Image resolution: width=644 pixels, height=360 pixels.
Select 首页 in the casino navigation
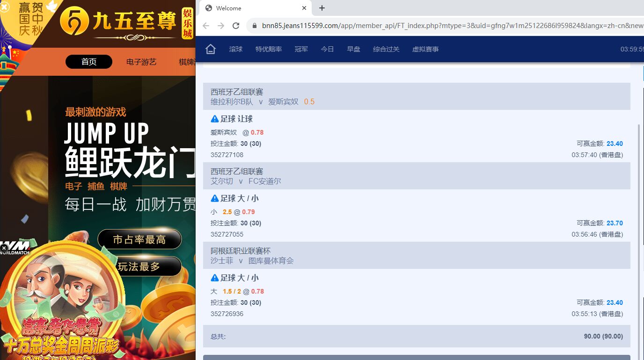coord(89,62)
